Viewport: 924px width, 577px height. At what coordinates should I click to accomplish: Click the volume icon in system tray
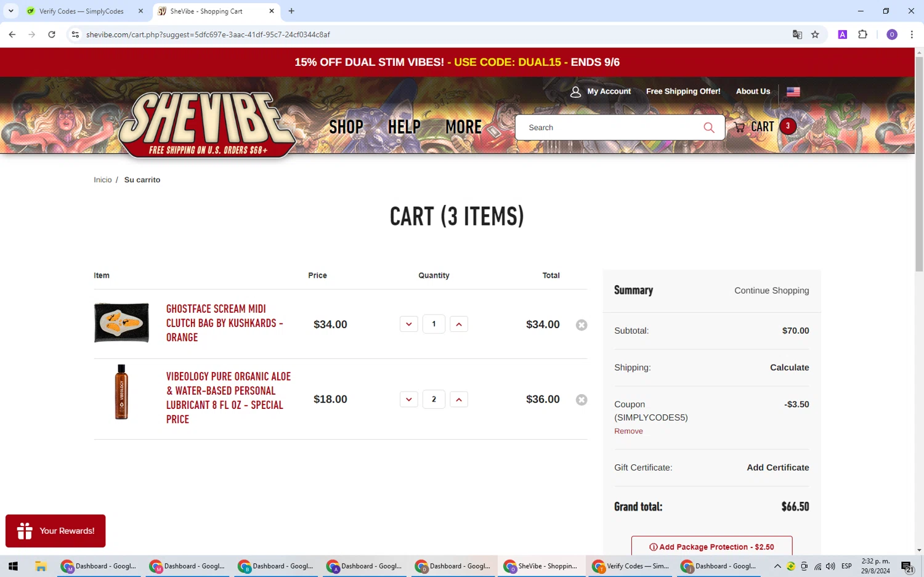click(x=830, y=567)
